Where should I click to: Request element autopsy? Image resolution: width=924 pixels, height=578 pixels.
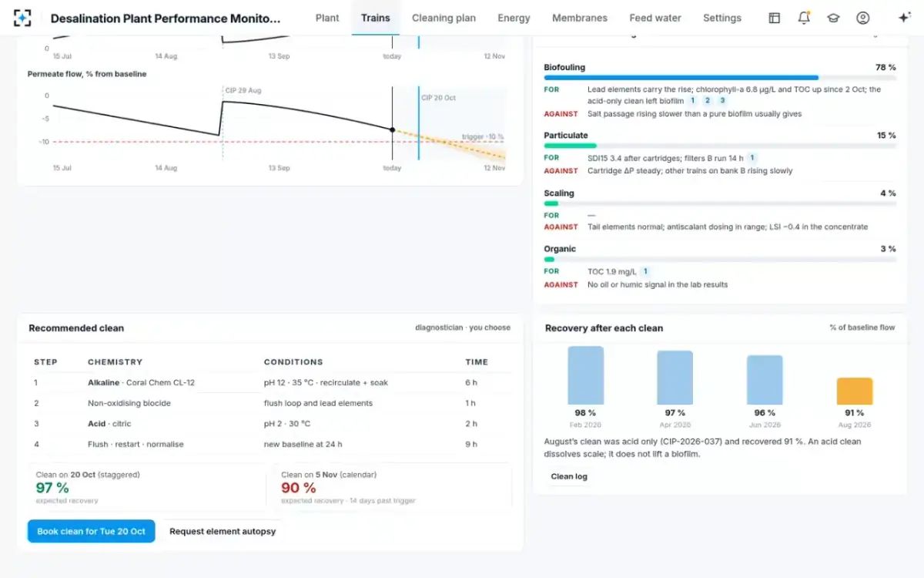(x=223, y=531)
